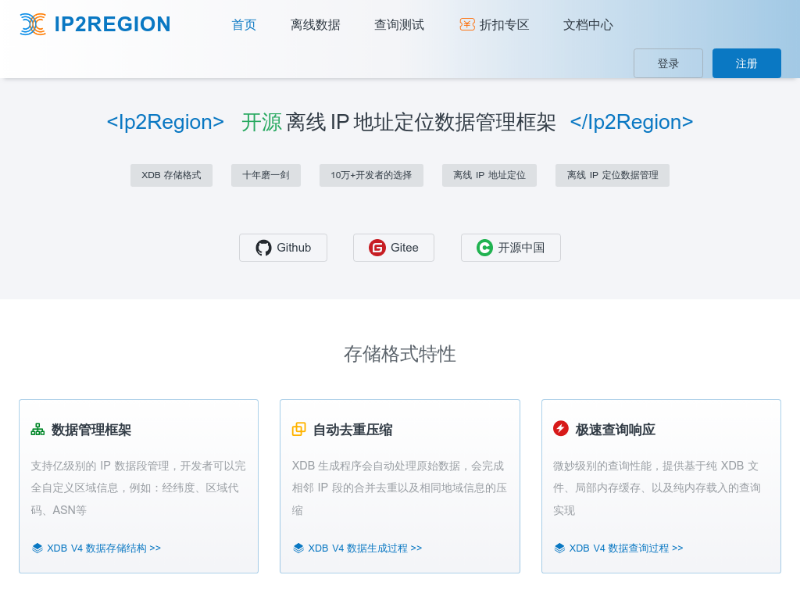Navigate to 文档中心
Image resolution: width=800 pixels, height=600 pixels.
pyautogui.click(x=588, y=25)
